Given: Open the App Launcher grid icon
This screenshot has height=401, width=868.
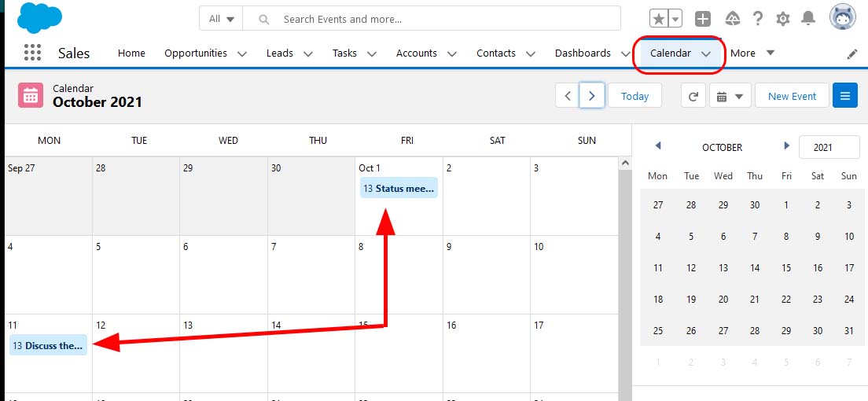Looking at the screenshot, I should [32, 53].
